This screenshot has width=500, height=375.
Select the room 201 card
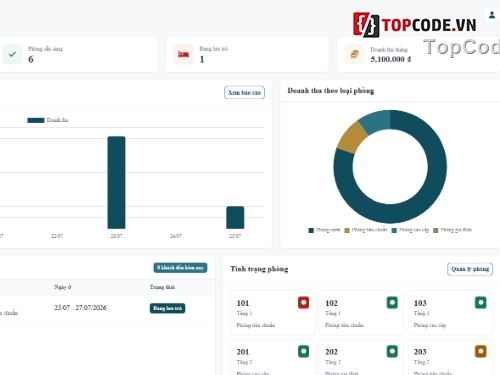click(273, 357)
